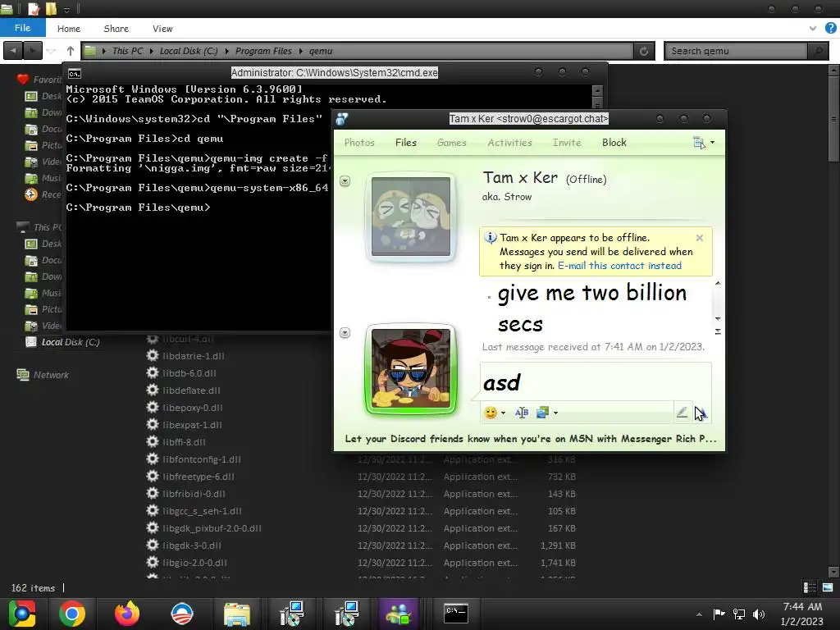Image resolution: width=840 pixels, height=630 pixels.
Task: Click gear icon of libexpat-1.dll
Action: pyautogui.click(x=153, y=424)
